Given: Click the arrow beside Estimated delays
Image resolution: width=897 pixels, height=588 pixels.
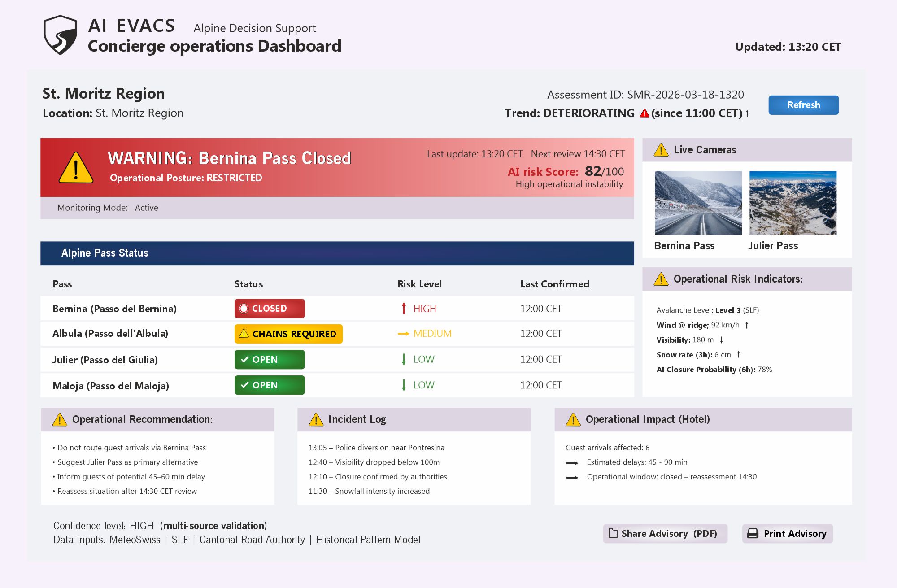Looking at the screenshot, I should (572, 463).
